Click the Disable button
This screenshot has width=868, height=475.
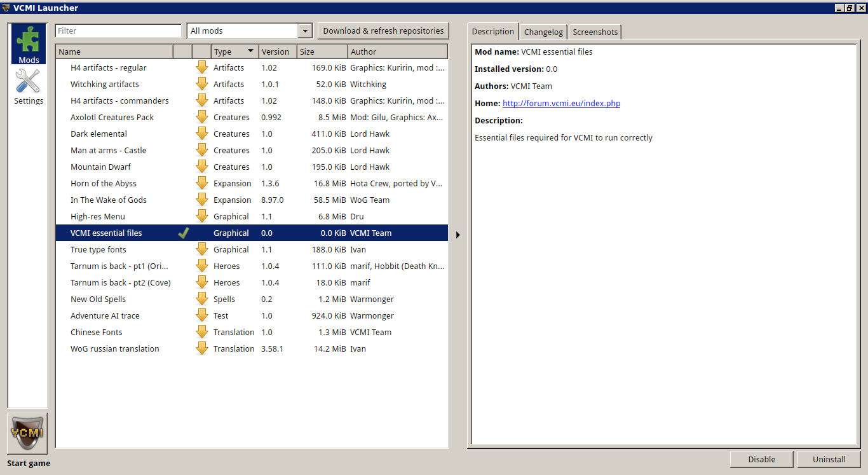[x=761, y=459]
